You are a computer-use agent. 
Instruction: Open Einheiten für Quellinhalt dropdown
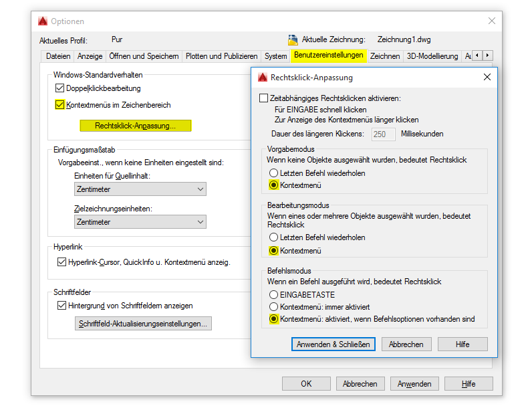click(x=140, y=189)
